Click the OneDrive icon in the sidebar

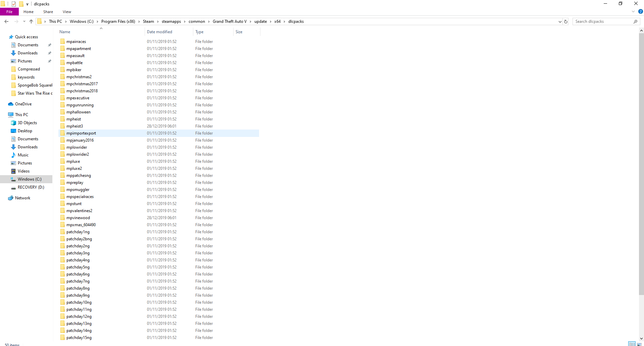coord(10,104)
